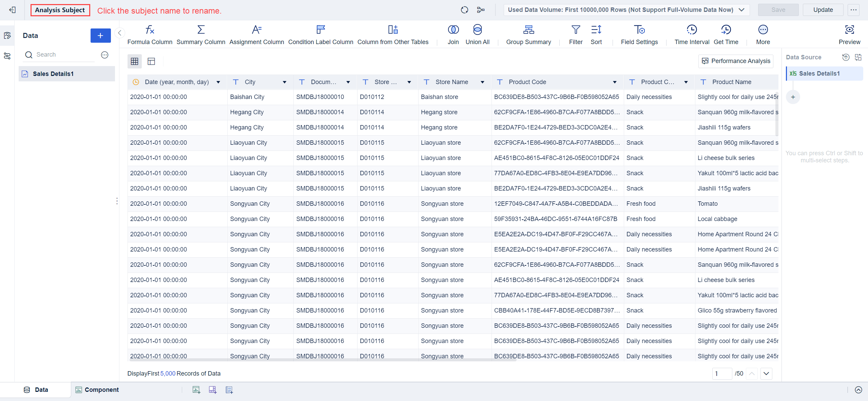Open the Join tool

[453, 34]
